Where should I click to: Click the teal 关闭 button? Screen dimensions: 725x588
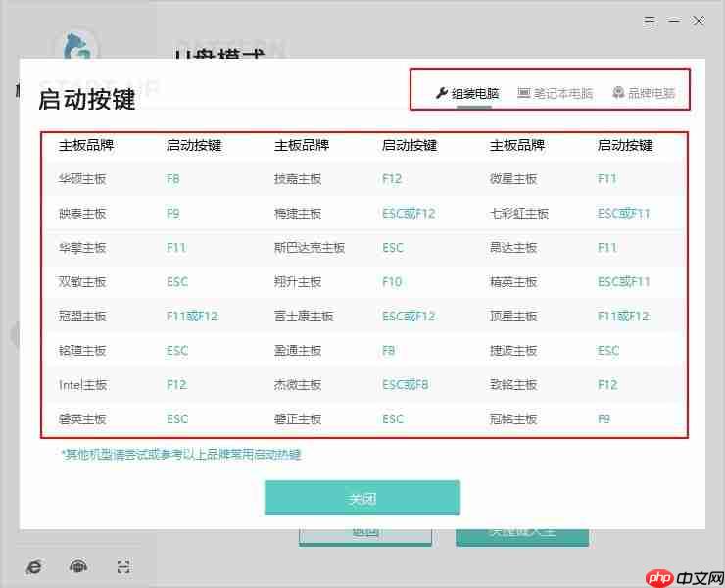pos(362,498)
